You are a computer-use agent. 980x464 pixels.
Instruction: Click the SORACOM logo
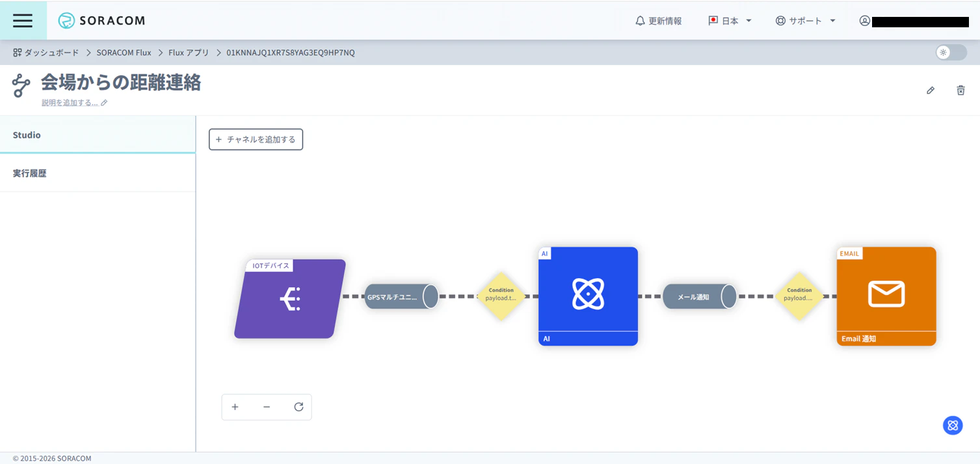tap(101, 21)
